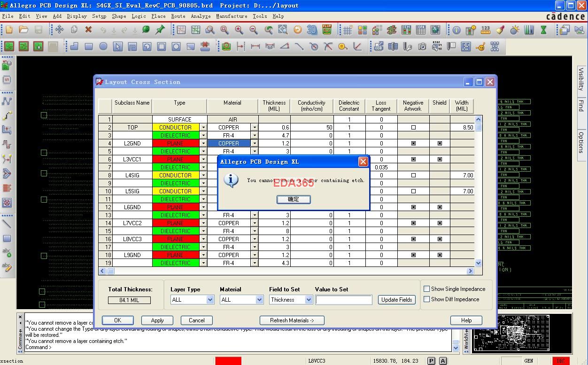Click the Shape Select arrow icon
The height and width of the screenshot is (365, 588).
click(x=117, y=46)
